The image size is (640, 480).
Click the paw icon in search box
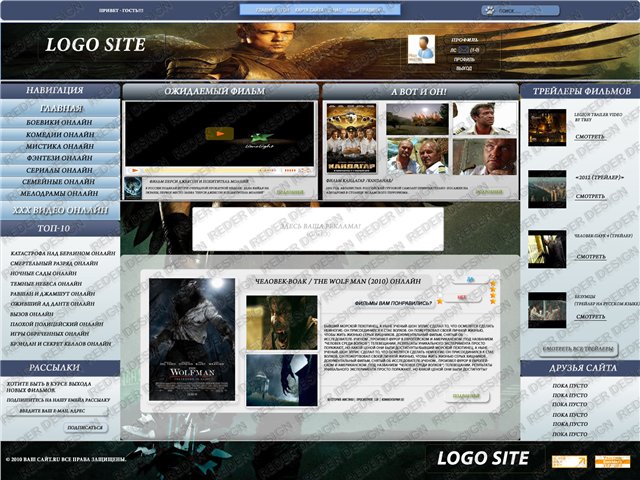490,11
